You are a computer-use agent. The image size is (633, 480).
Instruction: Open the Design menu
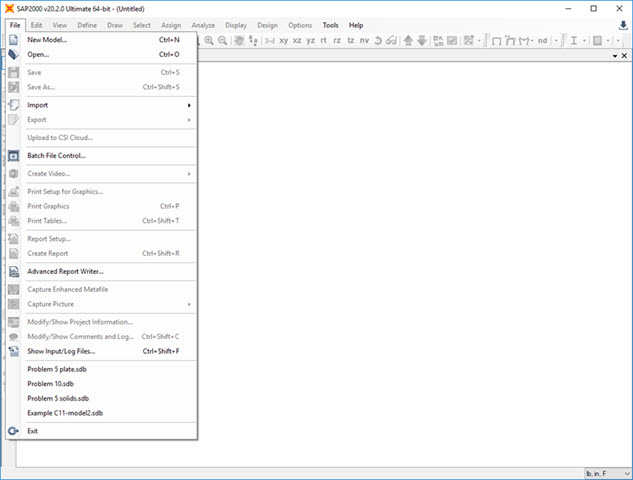coord(267,25)
